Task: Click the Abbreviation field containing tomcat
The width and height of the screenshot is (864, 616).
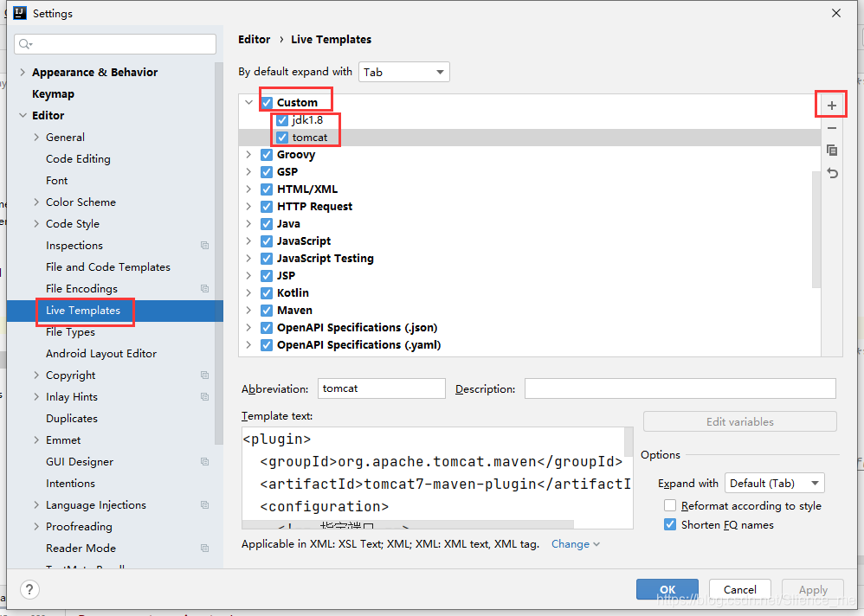Action: 381,388
